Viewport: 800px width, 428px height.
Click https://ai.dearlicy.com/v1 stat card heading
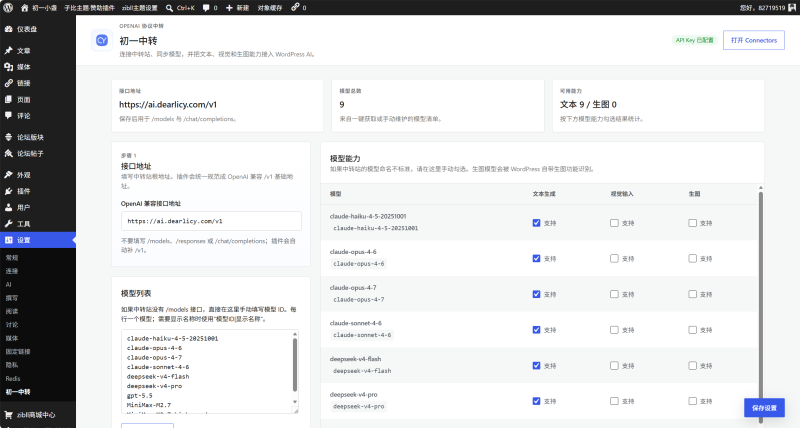168,105
